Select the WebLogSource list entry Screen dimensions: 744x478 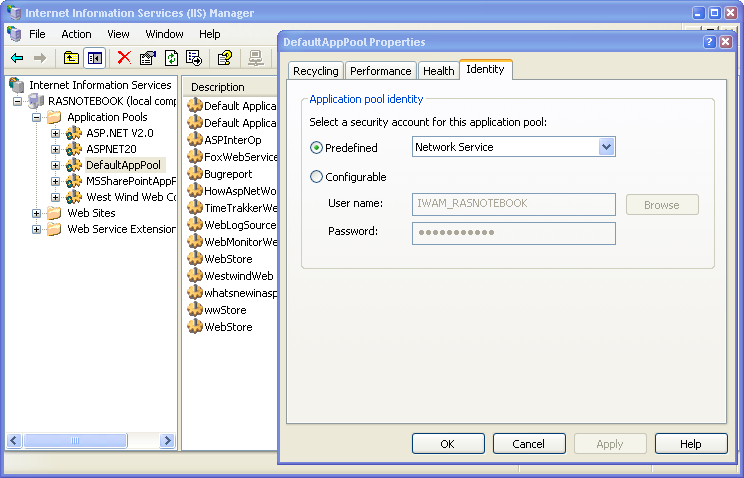(232, 225)
